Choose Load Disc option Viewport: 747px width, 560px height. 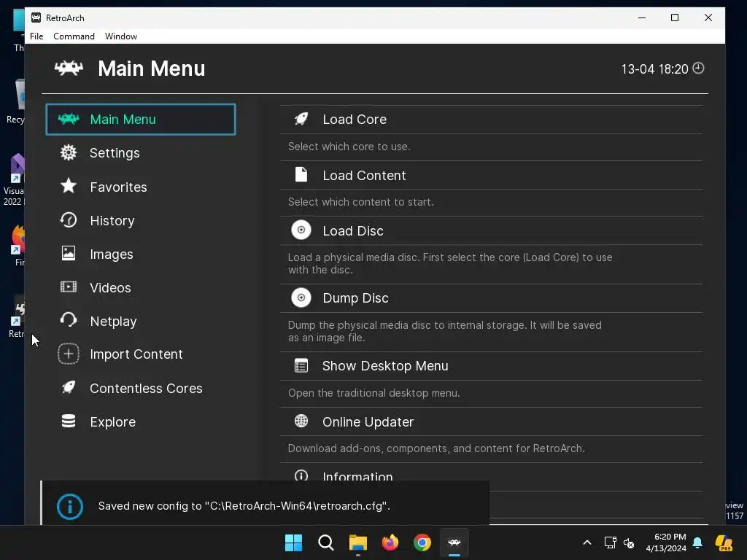pyautogui.click(x=491, y=231)
